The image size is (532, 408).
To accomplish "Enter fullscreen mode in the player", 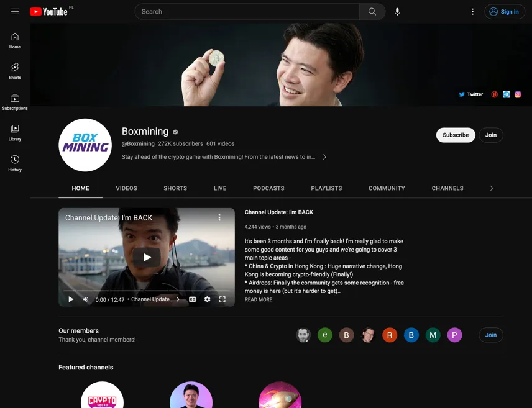I will click(x=222, y=299).
